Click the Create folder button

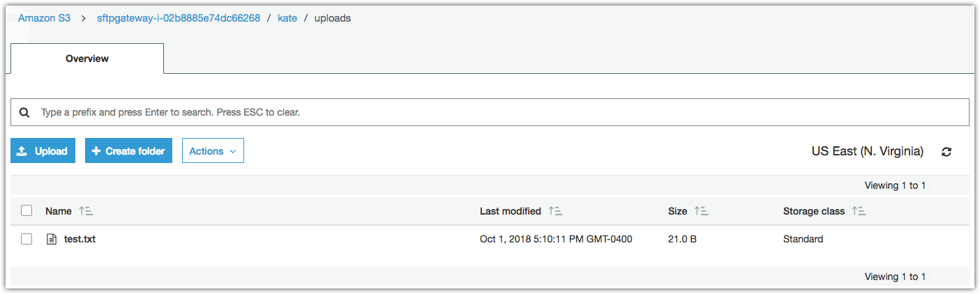(x=128, y=150)
